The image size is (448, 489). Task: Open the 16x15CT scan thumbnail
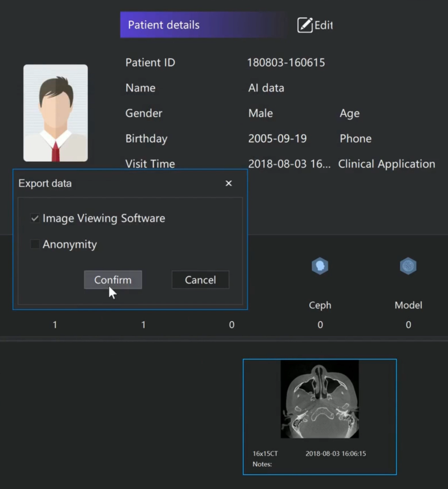coord(320,399)
